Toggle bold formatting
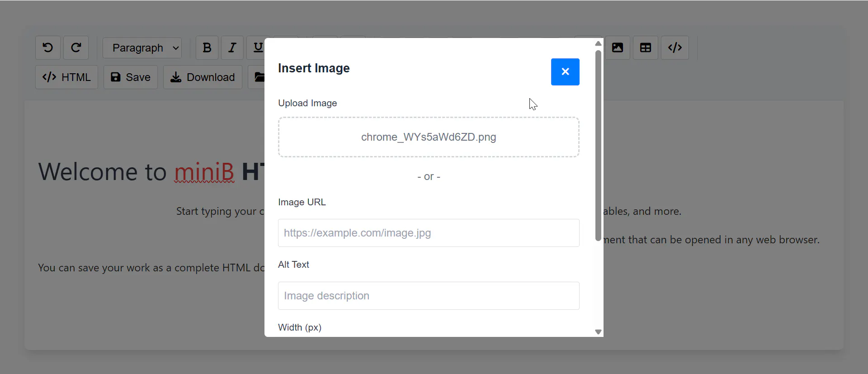The height and width of the screenshot is (374, 868). (207, 47)
